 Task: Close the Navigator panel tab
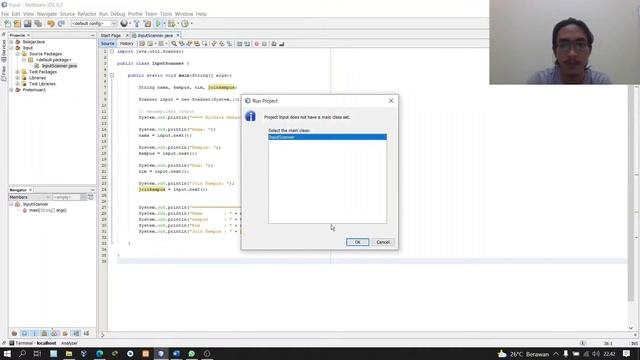coord(30,190)
